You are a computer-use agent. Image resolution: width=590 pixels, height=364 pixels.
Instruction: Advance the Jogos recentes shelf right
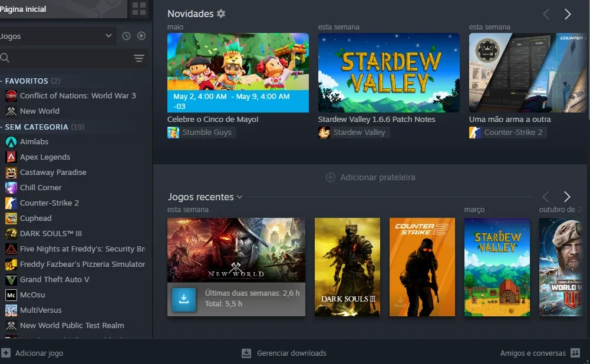[567, 197]
